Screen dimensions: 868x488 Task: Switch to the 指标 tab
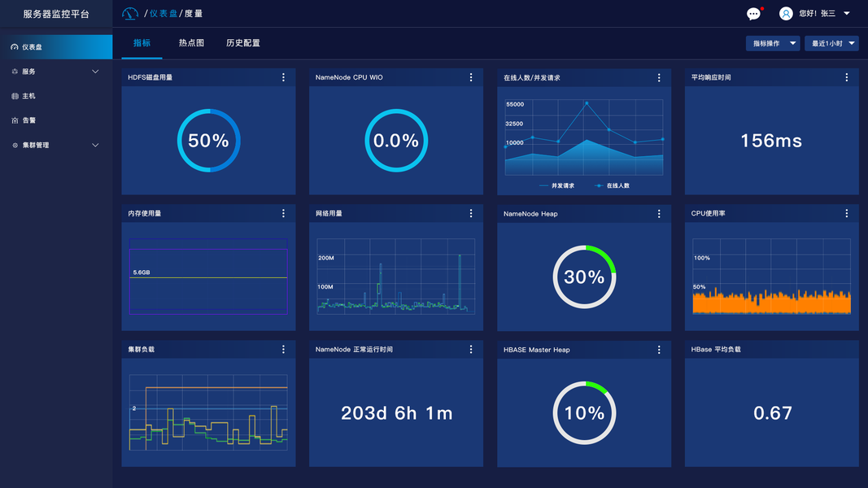click(x=142, y=42)
